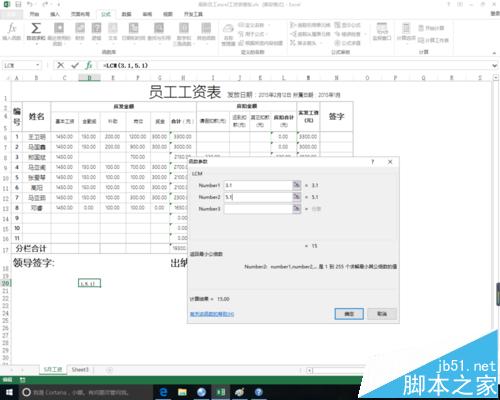The height and width of the screenshot is (400, 500).
Task: Open File Explorer from the taskbar
Action: pyautogui.click(x=182, y=392)
